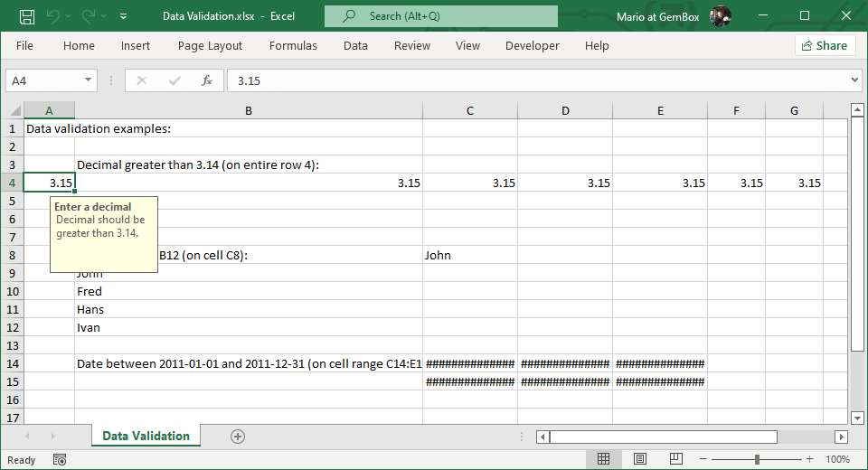Open the Name Box dropdown arrow

point(88,80)
